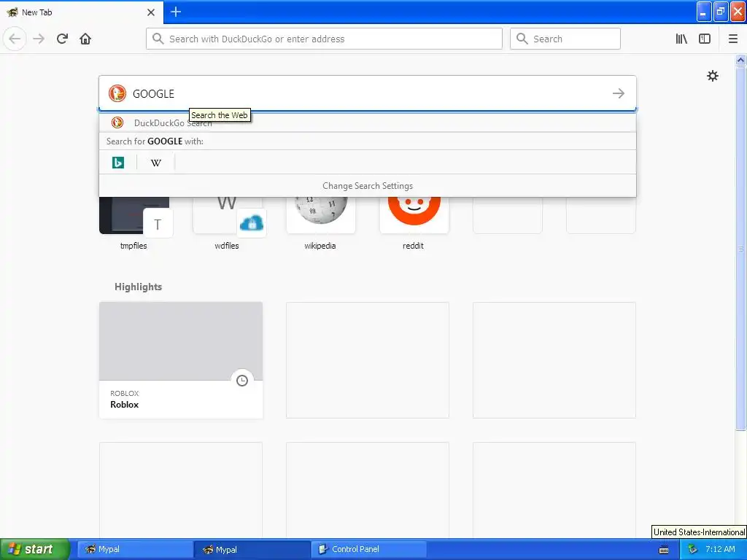
Task: Select the DuckDuckGo Search suggestion row
Action: pos(368,122)
